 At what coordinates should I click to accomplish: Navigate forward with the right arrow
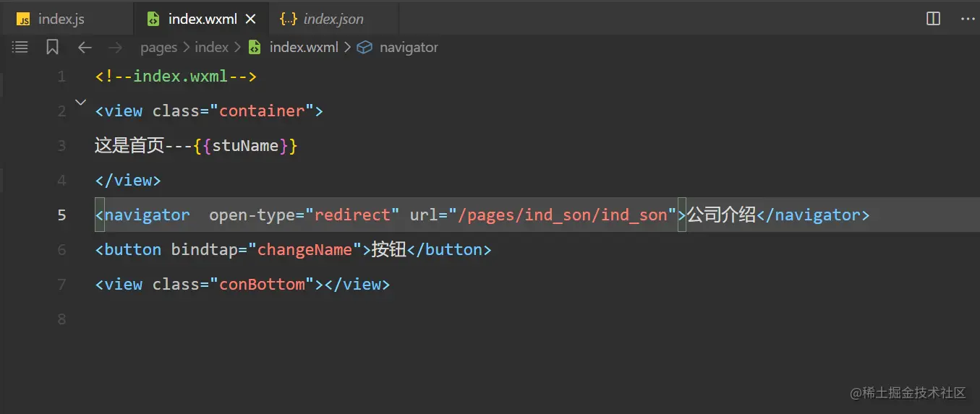coord(115,48)
